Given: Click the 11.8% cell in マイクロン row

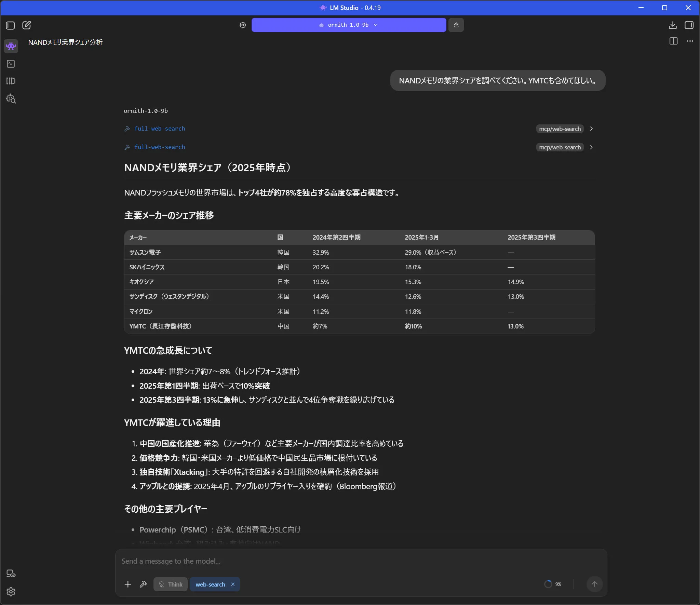Looking at the screenshot, I should (x=413, y=311).
